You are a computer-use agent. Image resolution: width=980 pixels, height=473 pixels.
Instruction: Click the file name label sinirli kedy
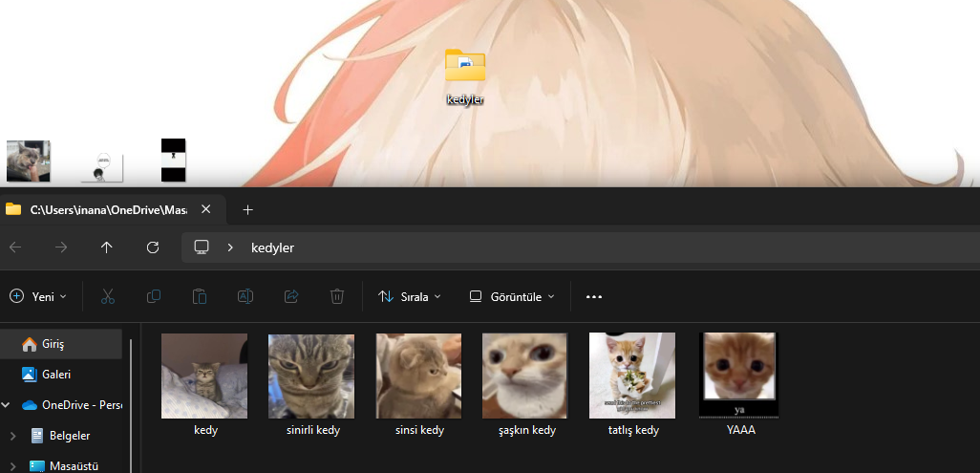(313, 430)
